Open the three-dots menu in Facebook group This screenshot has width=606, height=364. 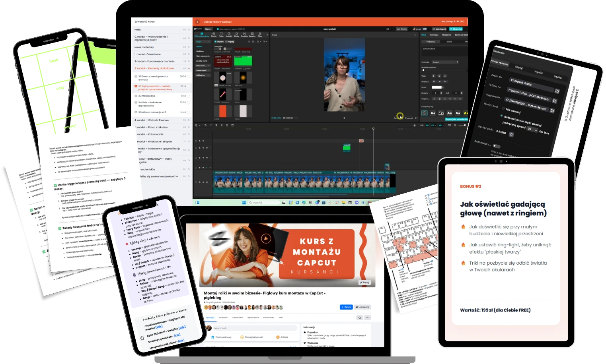[x=368, y=318]
